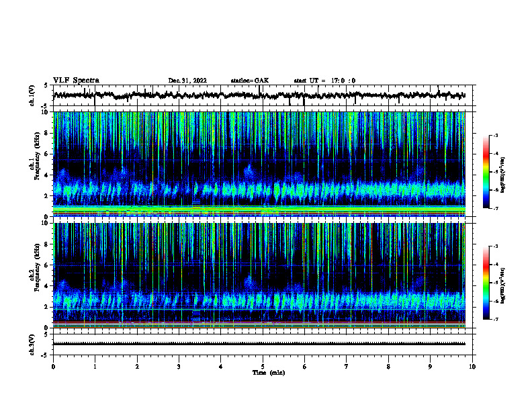Click the "-3" tick on the lower colorbar
The width and height of the screenshot is (532, 411).
click(x=495, y=246)
